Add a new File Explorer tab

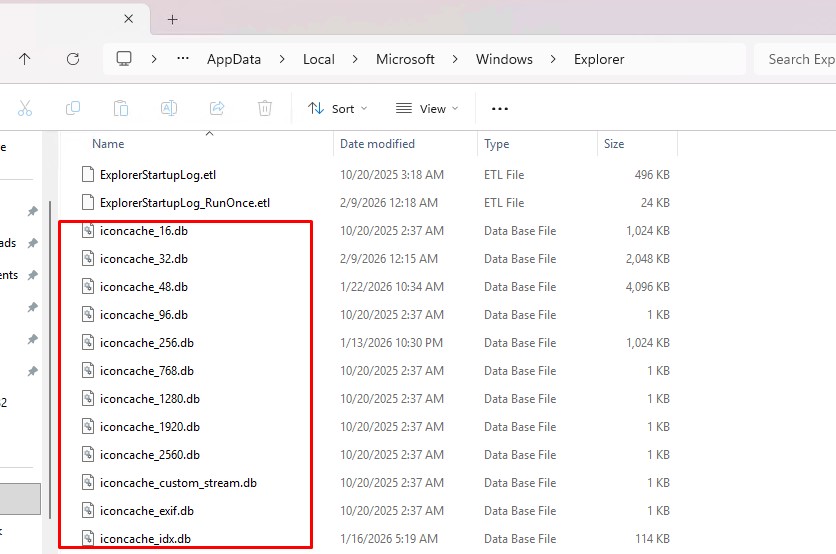coord(172,20)
